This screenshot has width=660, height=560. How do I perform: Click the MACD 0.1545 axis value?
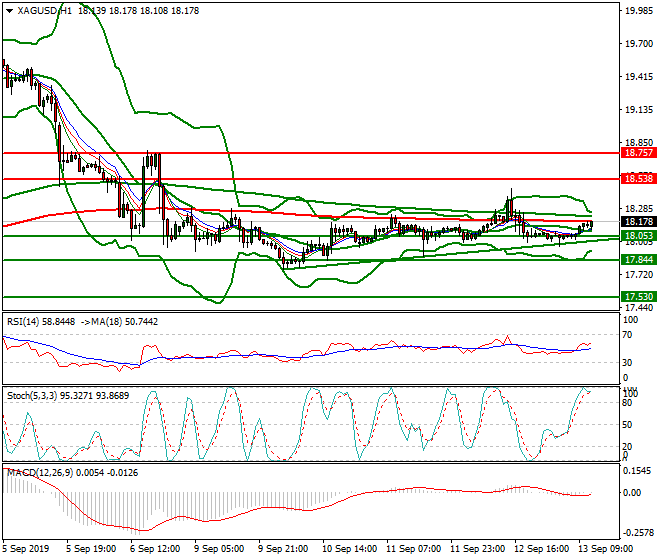[636, 471]
